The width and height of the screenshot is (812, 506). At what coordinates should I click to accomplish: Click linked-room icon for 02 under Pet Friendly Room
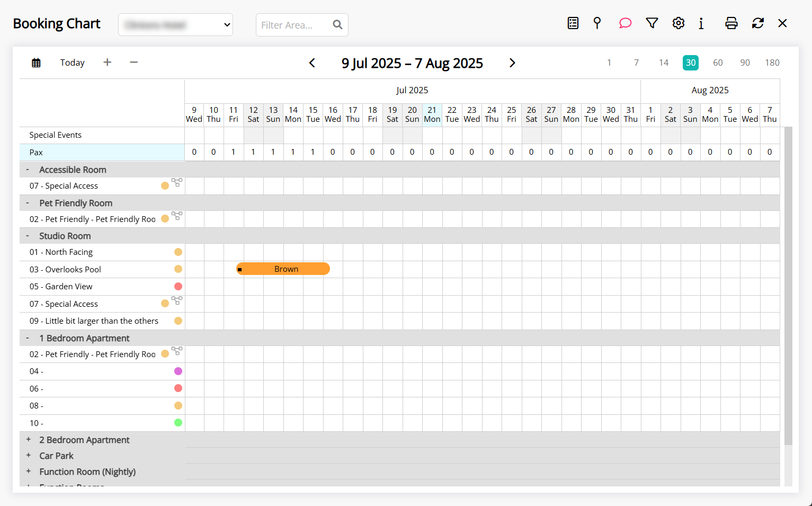[177, 216]
